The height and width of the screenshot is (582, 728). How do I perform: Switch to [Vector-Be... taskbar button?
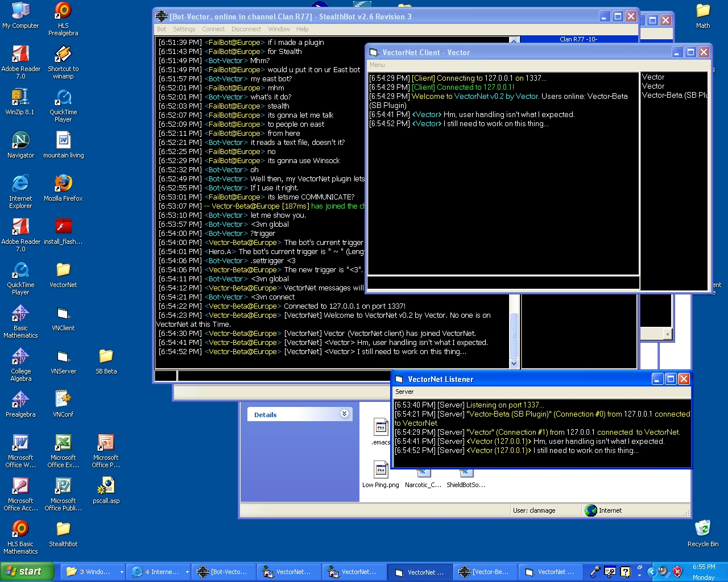tap(485, 572)
